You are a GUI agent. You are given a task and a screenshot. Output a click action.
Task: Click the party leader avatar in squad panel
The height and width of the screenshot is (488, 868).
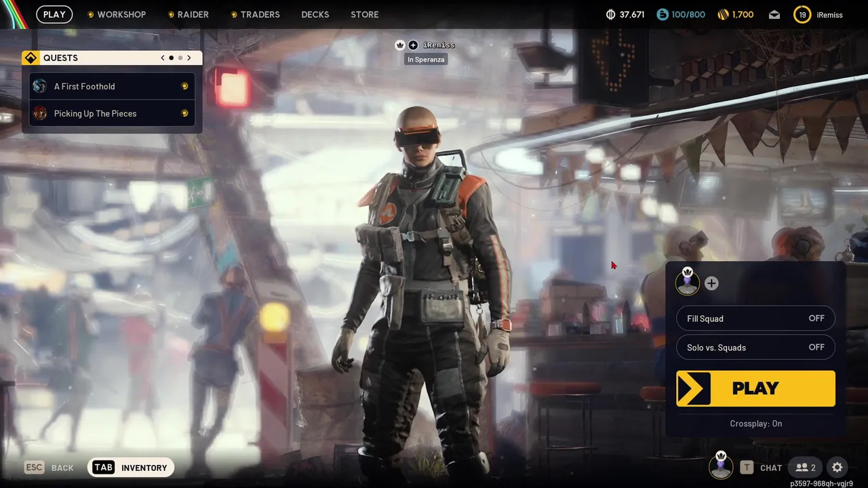click(x=688, y=281)
